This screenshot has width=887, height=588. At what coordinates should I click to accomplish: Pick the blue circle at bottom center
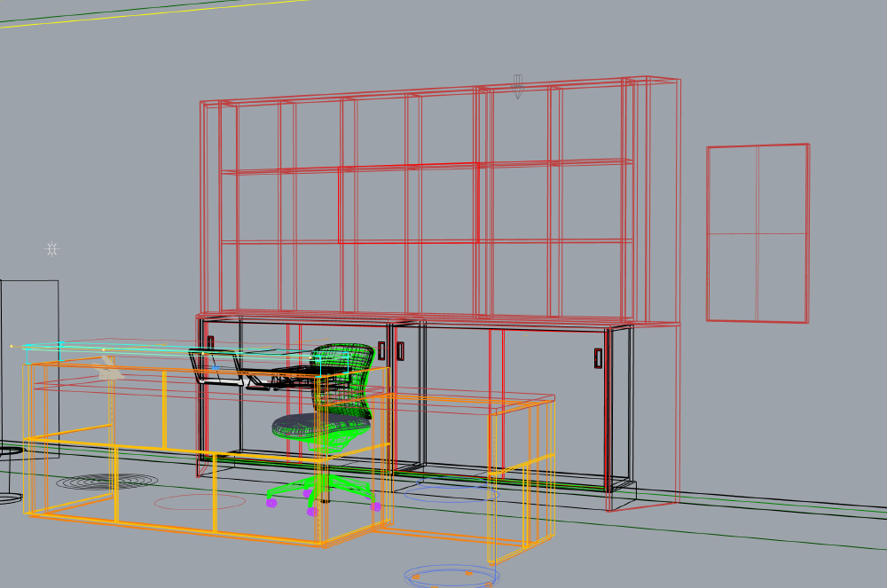(451, 576)
